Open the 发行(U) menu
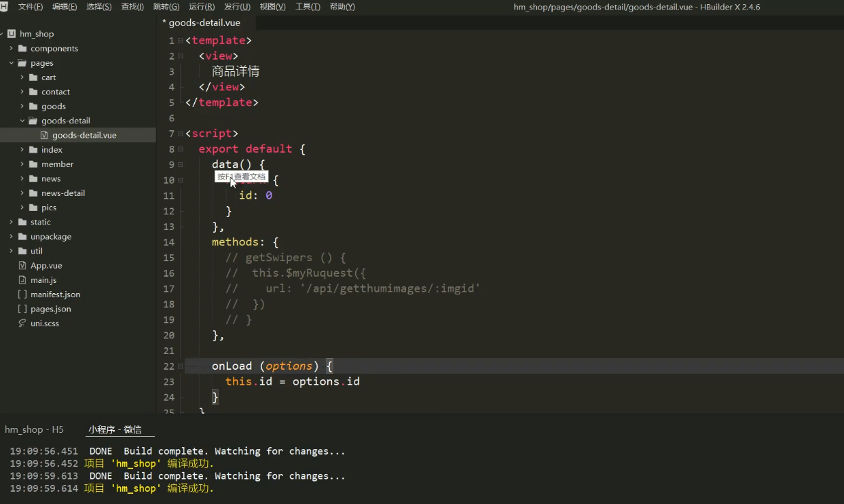844x504 pixels. coord(237,7)
